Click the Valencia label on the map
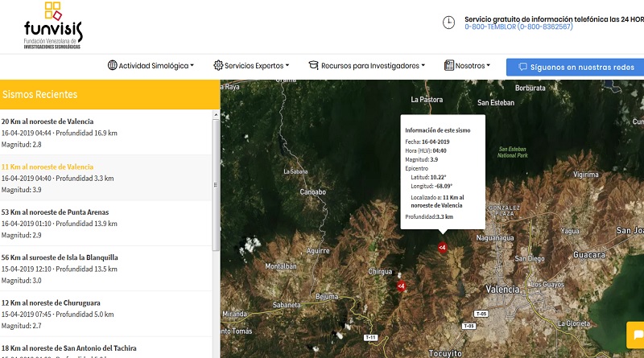 502,290
